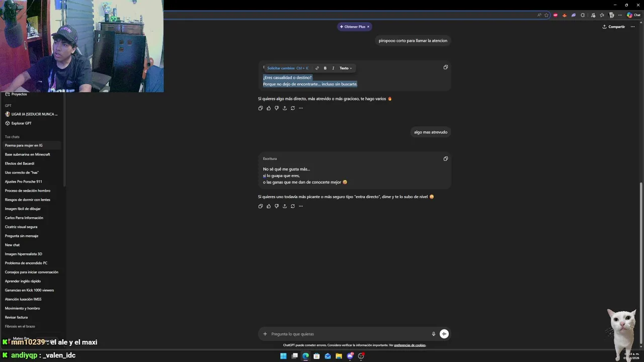The height and width of the screenshot is (362, 644).
Task: Open the Texto style dropdown
Action: pos(346,68)
